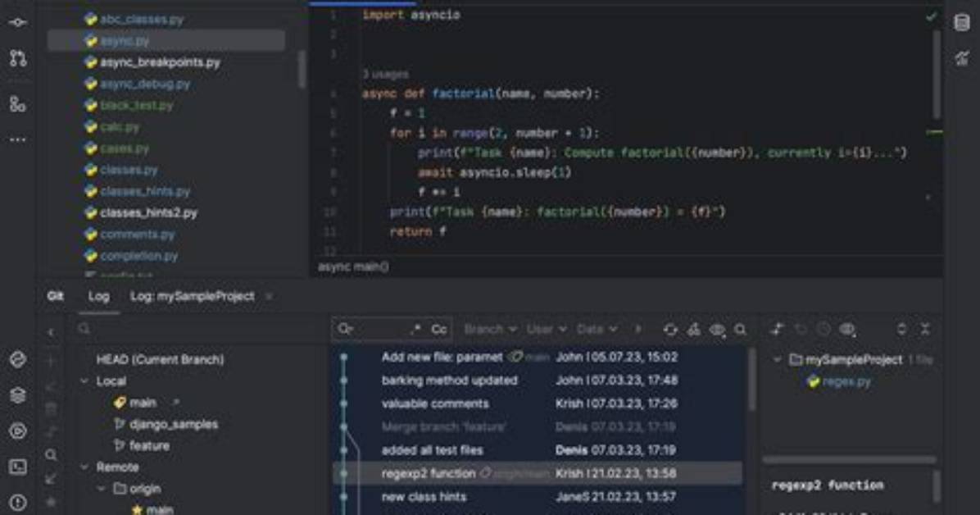Open the Terminal tool window
The width and height of the screenshot is (980, 515).
click(x=17, y=467)
